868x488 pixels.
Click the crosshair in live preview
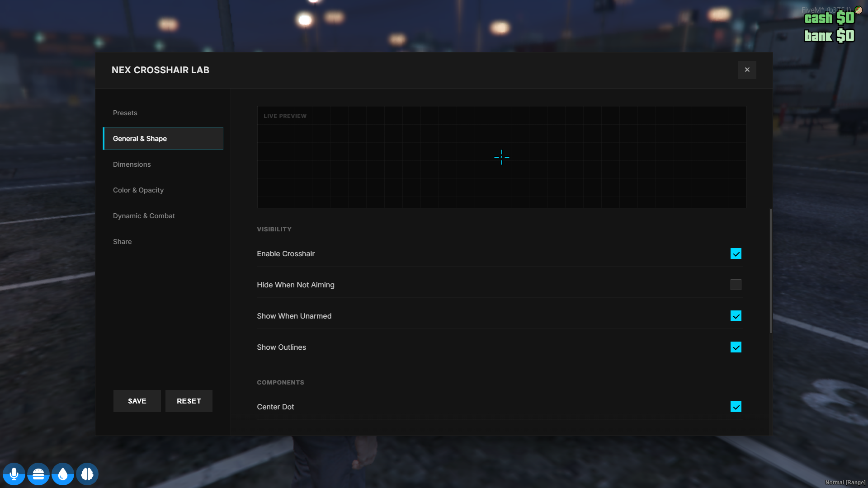[501, 157]
